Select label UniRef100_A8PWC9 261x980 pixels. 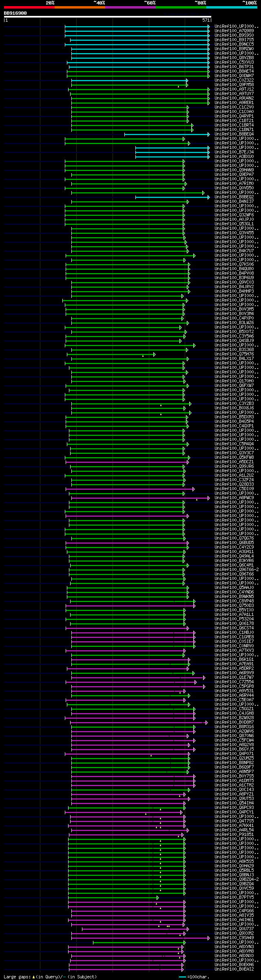tap(234, 498)
